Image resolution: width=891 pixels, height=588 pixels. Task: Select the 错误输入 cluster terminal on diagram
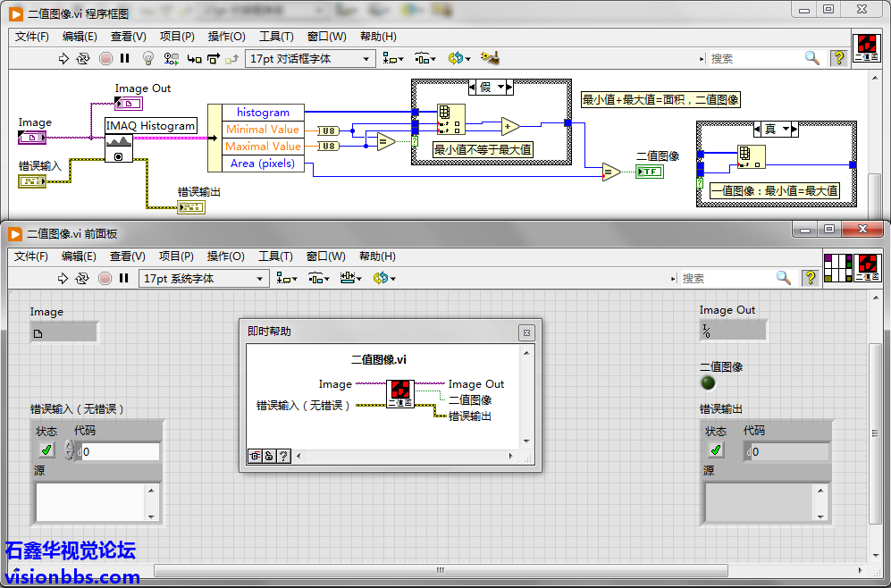(x=32, y=181)
